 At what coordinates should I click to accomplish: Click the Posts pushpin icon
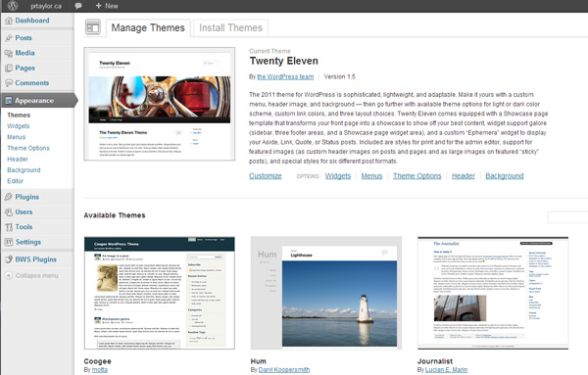[x=9, y=38]
